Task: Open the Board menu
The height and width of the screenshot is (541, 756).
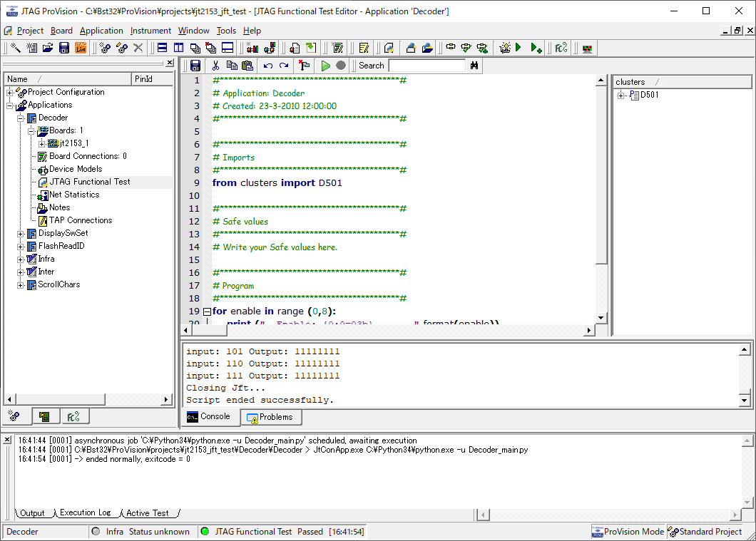Action: 62,31
